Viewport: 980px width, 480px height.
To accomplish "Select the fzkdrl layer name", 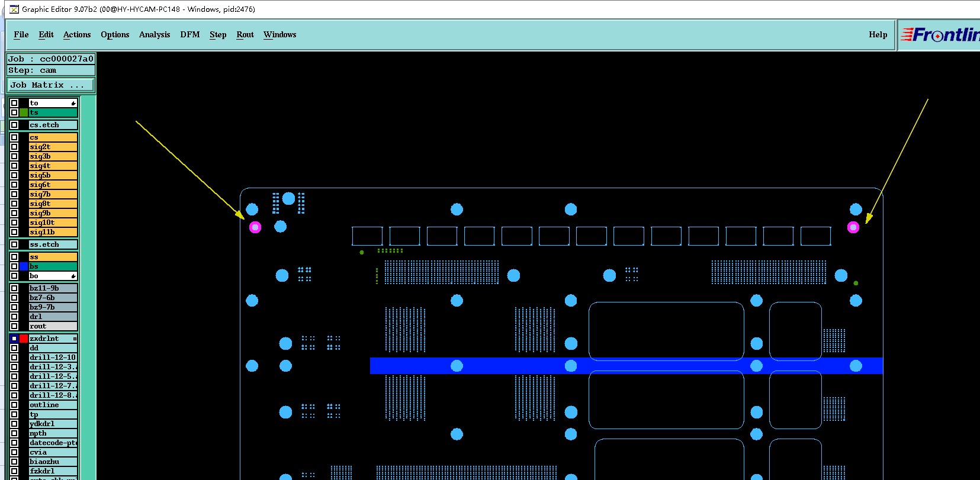I will coord(53,471).
